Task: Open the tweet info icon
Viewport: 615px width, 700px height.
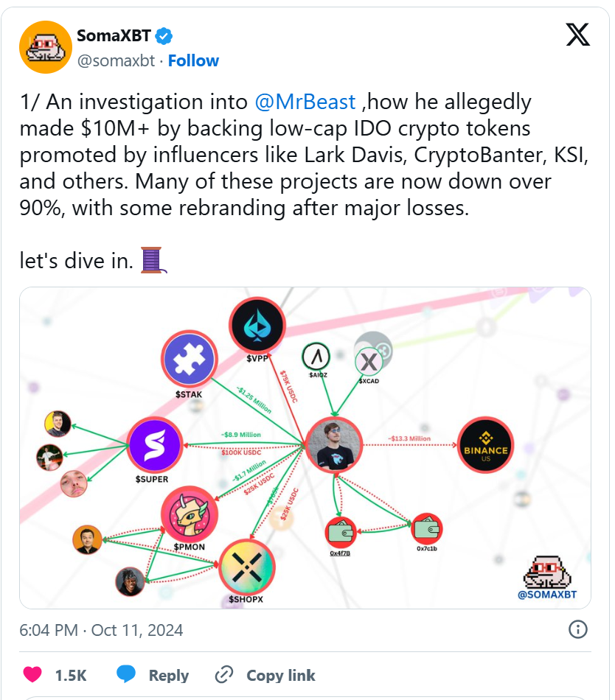Action: click(578, 629)
